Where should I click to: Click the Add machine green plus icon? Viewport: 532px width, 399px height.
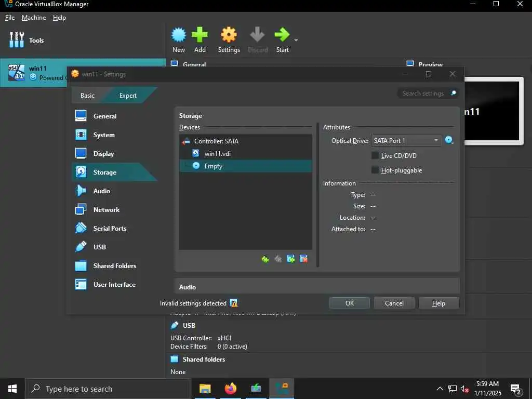click(199, 35)
